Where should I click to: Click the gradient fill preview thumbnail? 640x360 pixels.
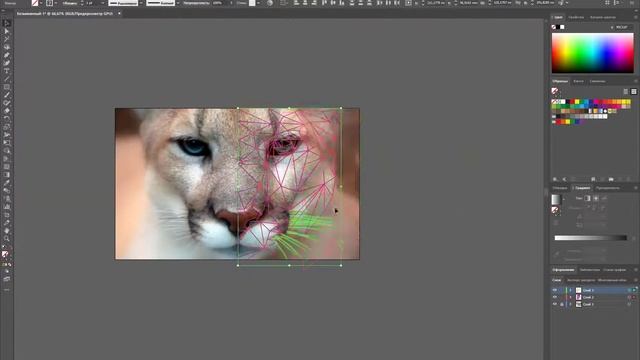[556, 199]
